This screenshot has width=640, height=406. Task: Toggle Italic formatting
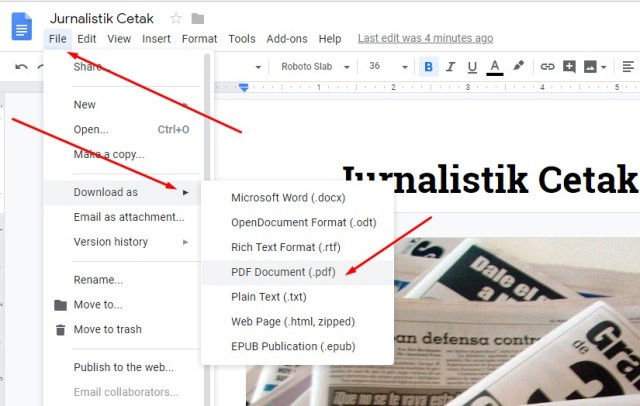(451, 67)
